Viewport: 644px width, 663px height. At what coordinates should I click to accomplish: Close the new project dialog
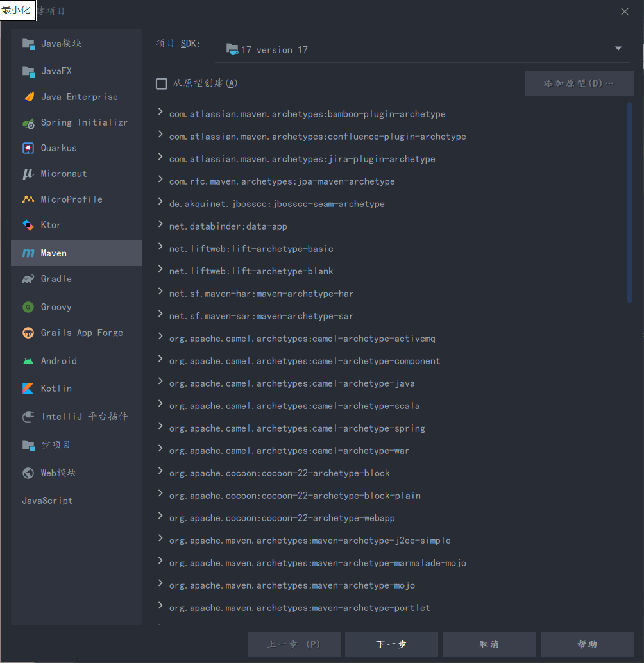[625, 12]
